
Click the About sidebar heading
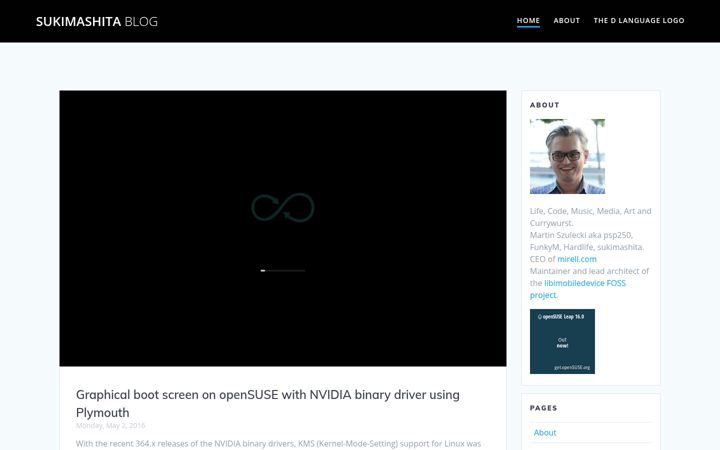coord(545,105)
